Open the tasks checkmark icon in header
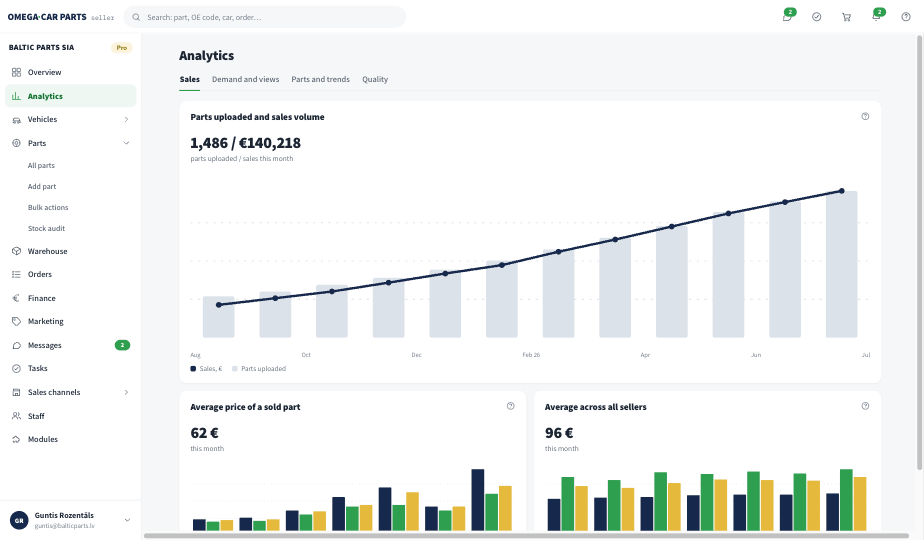This screenshot has height=540, width=924. tap(817, 17)
